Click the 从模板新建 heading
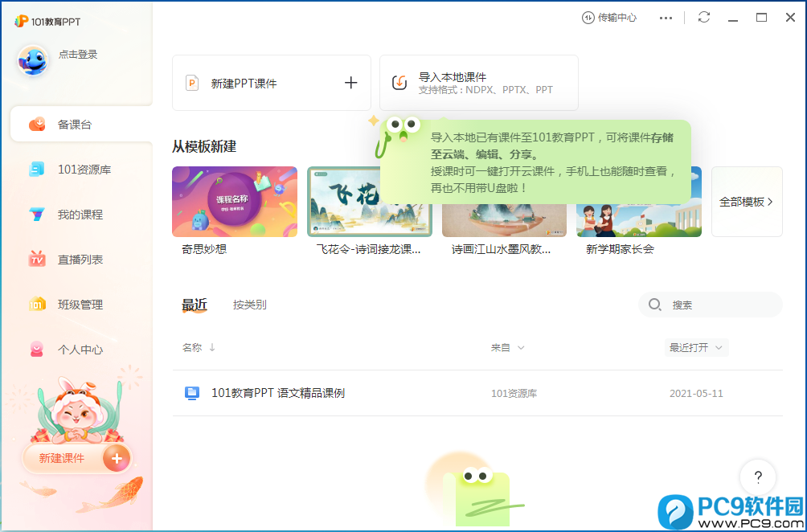Image resolution: width=807 pixels, height=532 pixels. click(204, 146)
